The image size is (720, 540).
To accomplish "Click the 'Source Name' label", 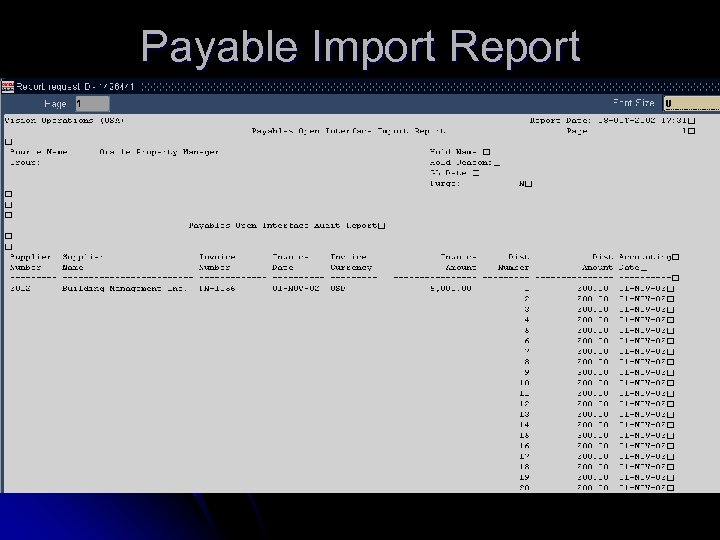I will (x=39, y=152).
